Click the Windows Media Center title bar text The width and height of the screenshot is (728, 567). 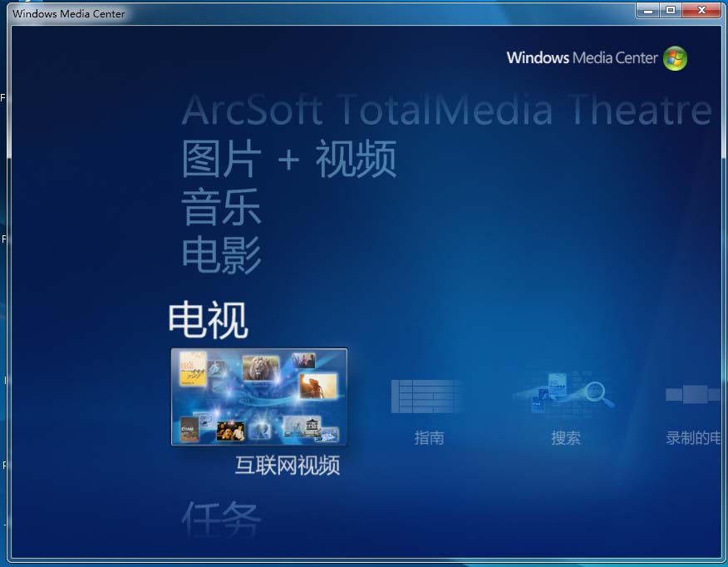point(69,14)
